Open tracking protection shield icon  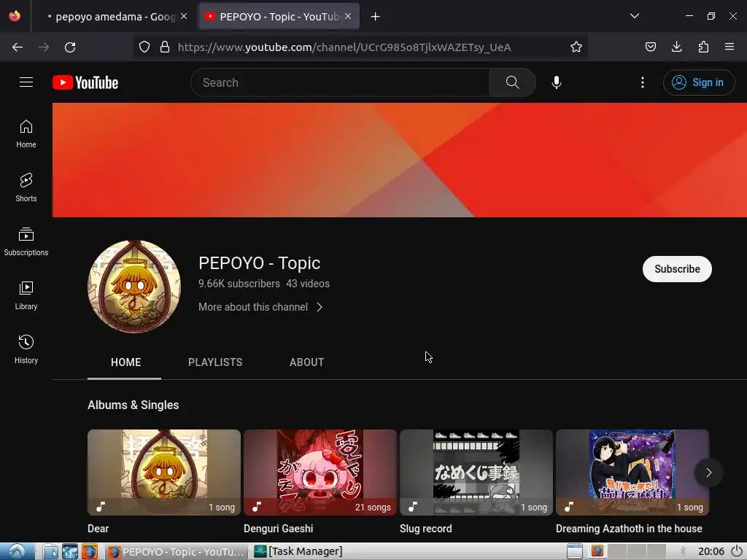point(144,47)
